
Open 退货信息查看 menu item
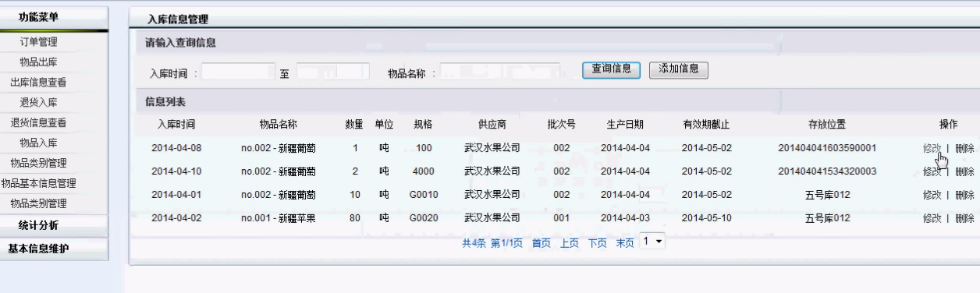click(x=38, y=122)
